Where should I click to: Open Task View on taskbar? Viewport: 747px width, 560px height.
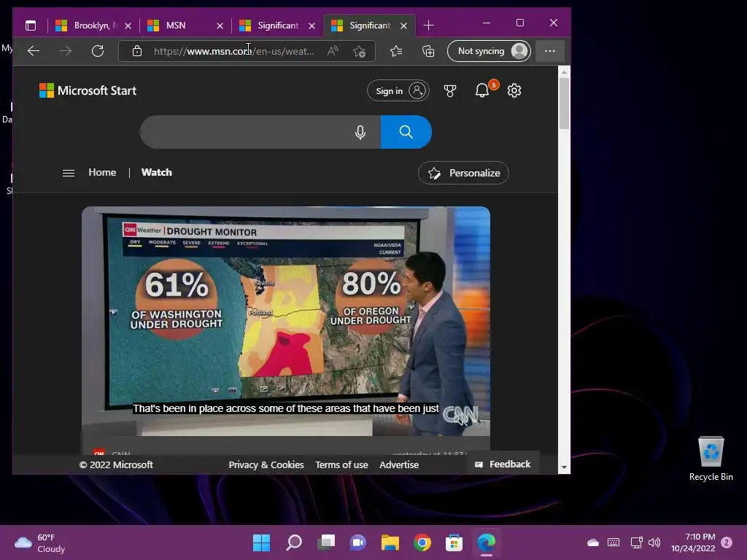(326, 542)
